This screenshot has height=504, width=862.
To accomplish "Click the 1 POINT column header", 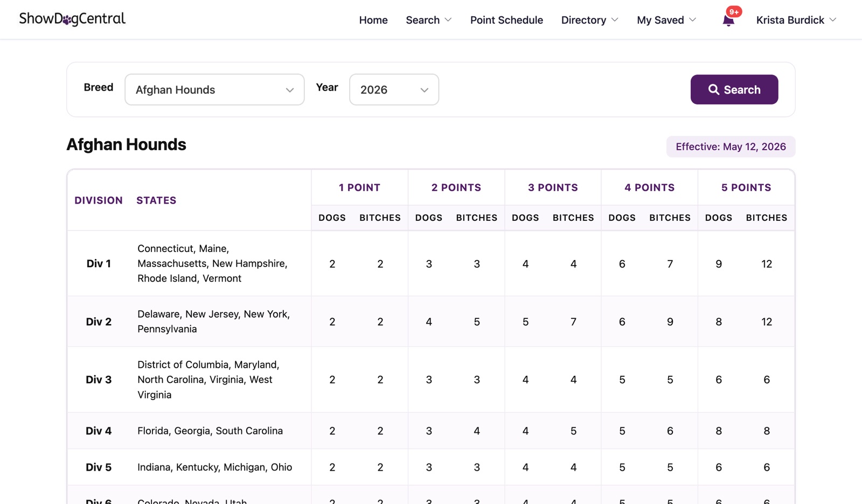I will [x=359, y=187].
